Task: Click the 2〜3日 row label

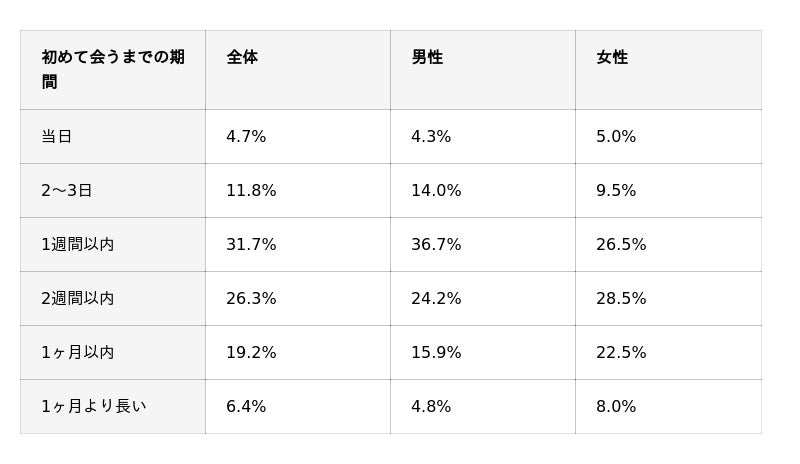Action: [x=113, y=190]
